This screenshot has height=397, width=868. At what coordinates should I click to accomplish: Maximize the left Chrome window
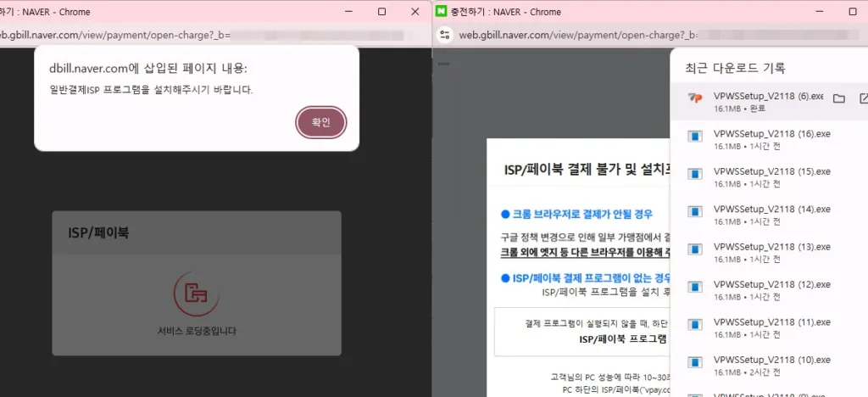(x=381, y=12)
